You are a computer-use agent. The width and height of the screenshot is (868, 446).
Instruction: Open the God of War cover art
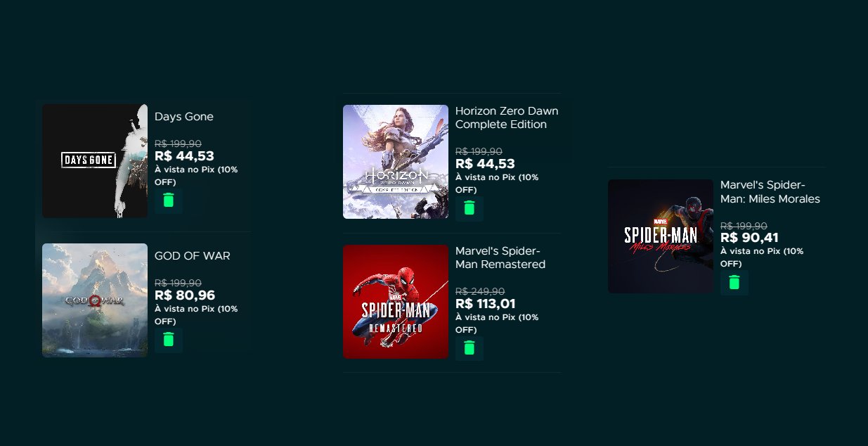[x=95, y=300]
